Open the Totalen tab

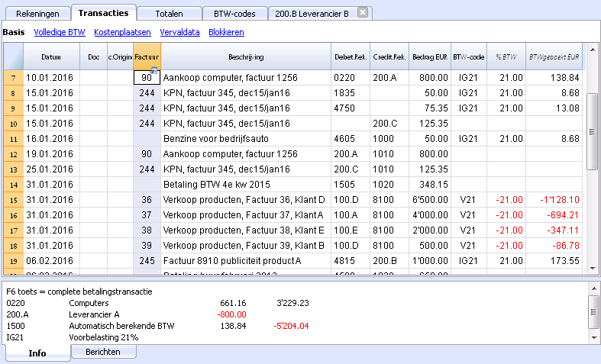click(169, 14)
